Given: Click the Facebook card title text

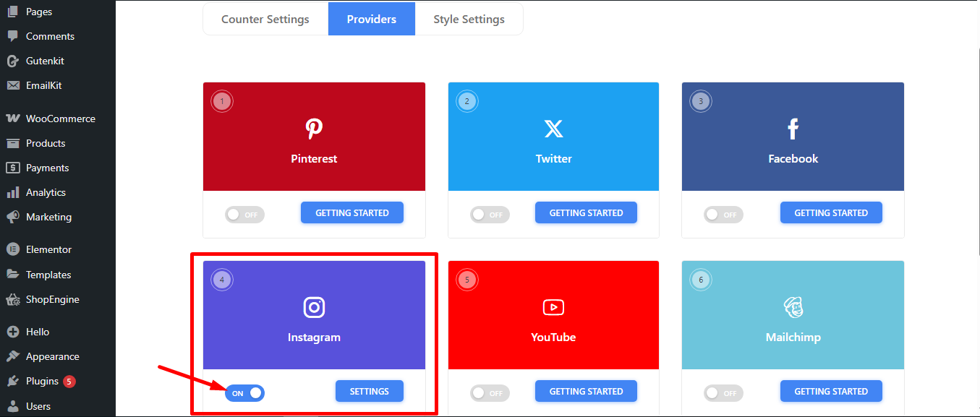Looking at the screenshot, I should [x=793, y=159].
